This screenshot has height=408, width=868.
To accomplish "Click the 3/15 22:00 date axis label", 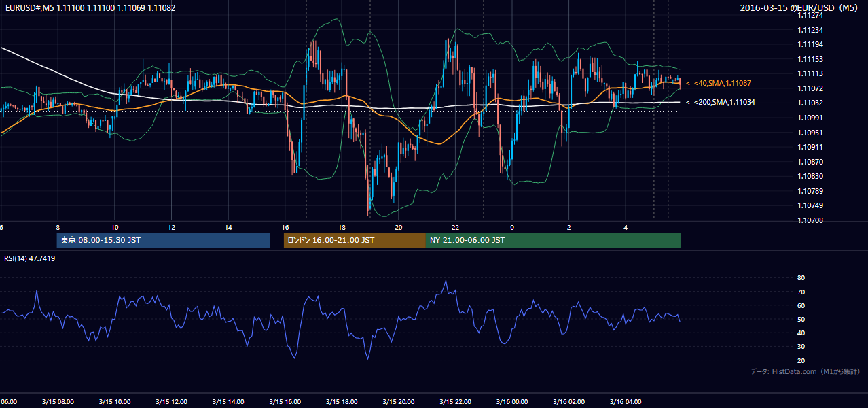I will point(455,401).
